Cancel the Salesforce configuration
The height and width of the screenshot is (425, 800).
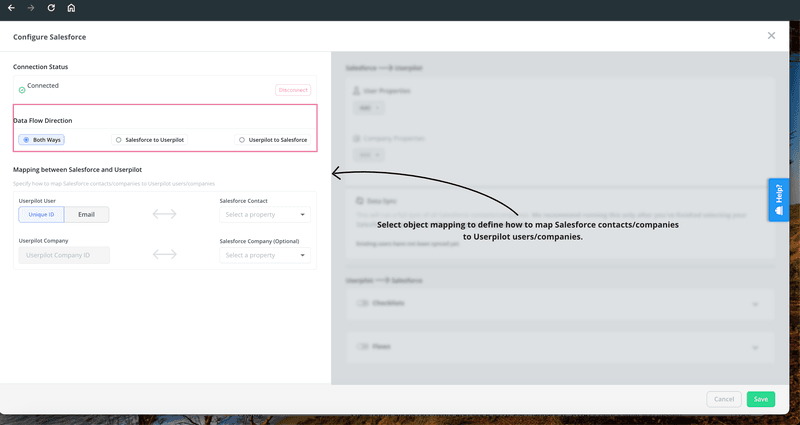pyautogui.click(x=723, y=399)
